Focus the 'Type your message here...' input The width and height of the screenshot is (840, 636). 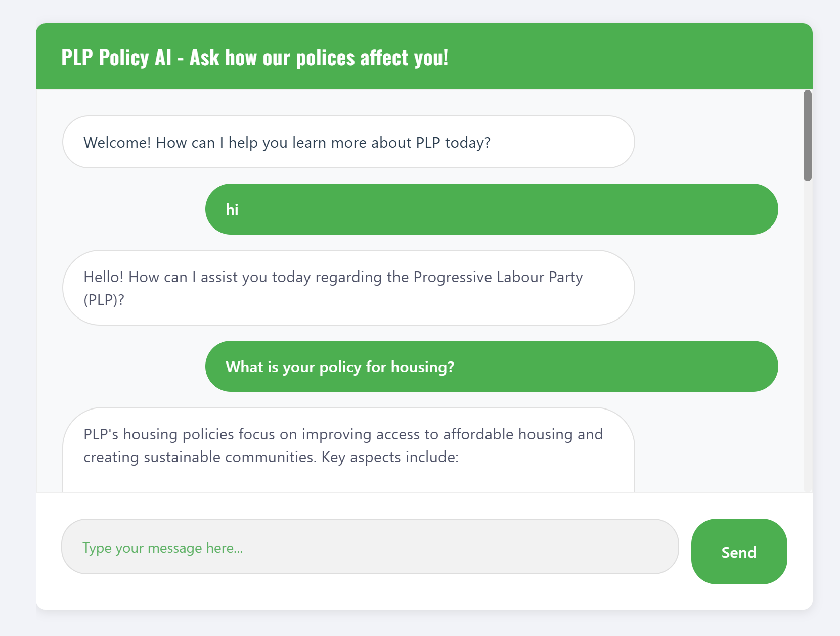click(x=370, y=547)
